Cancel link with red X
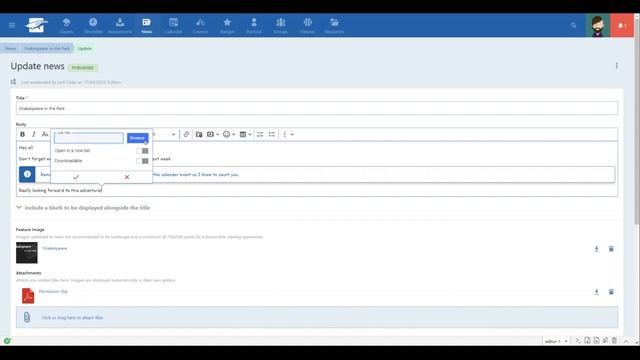Image resolution: width=640 pixels, height=360 pixels. click(127, 177)
